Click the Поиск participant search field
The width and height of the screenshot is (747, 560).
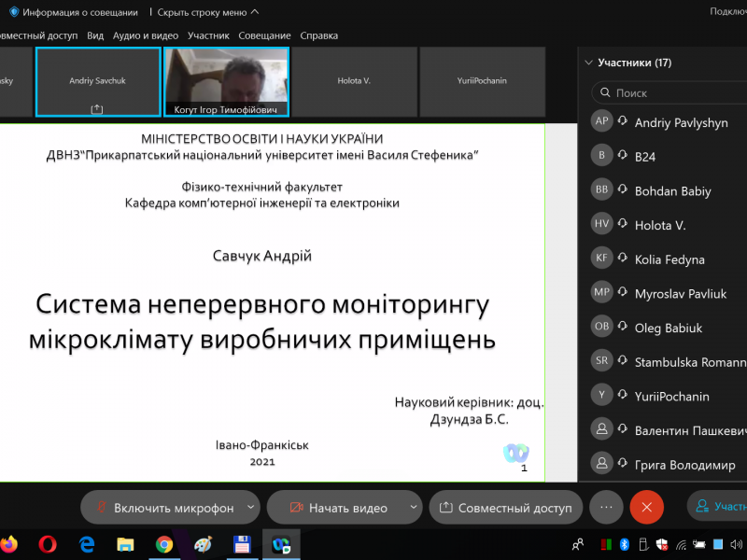(672, 93)
